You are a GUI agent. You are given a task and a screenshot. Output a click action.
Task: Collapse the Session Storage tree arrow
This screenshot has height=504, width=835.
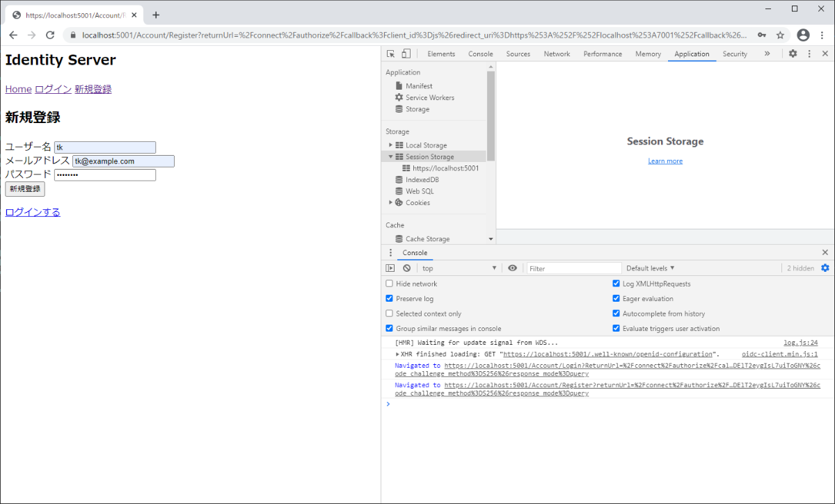tap(390, 156)
